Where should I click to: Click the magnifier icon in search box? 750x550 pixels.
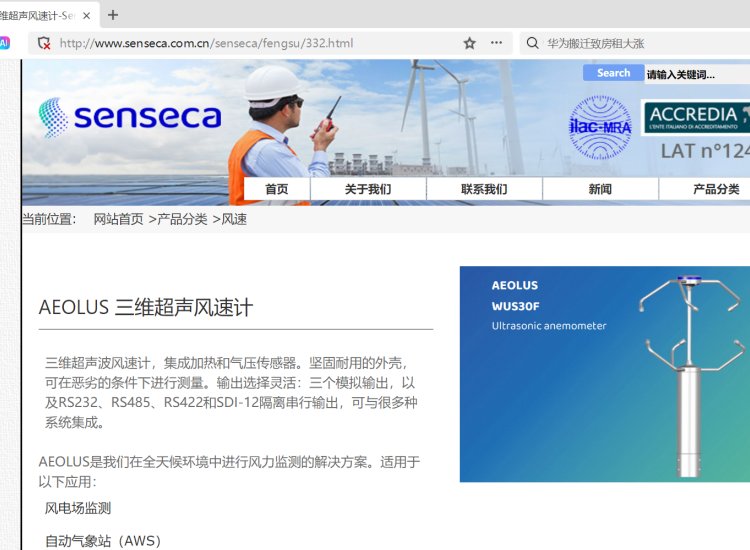tap(532, 43)
